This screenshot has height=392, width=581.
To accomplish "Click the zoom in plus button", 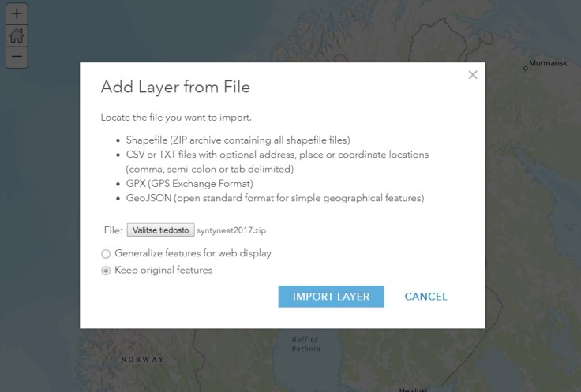I will (17, 14).
